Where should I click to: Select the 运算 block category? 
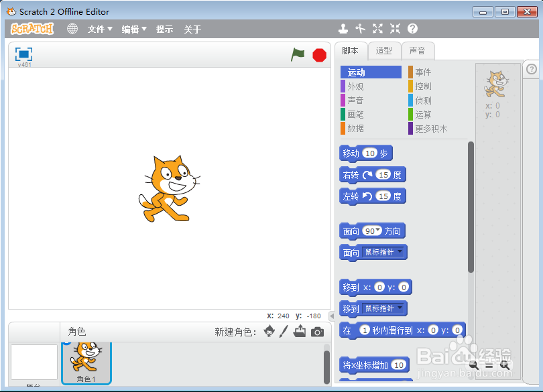[x=438, y=115]
